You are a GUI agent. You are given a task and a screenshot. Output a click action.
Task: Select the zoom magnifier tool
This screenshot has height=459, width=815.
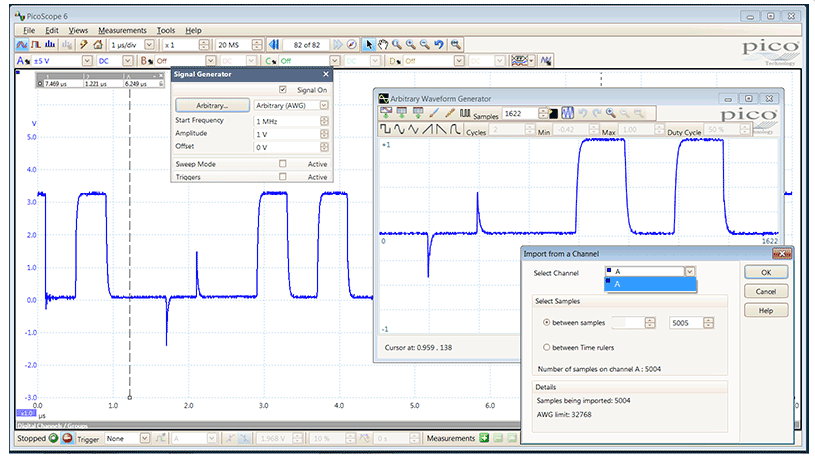[397, 45]
